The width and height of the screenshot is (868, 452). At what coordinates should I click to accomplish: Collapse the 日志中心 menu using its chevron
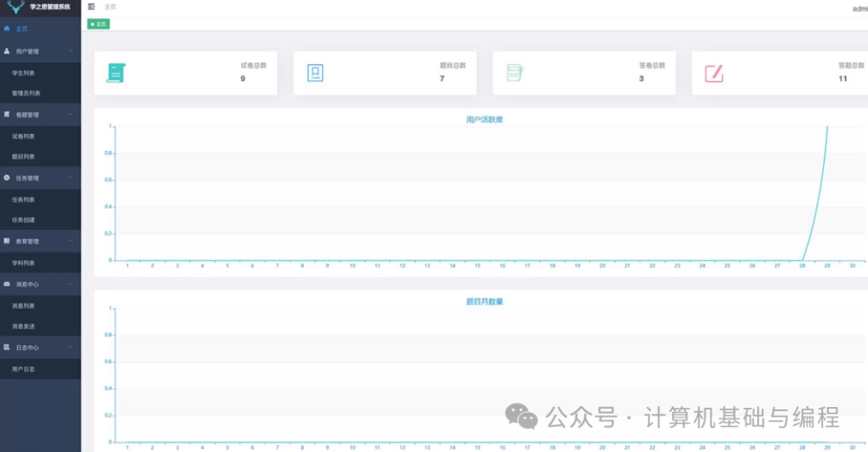pos(71,348)
